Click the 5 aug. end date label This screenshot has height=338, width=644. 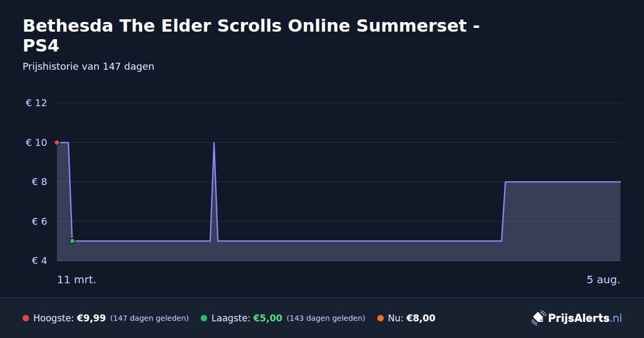[x=603, y=280]
